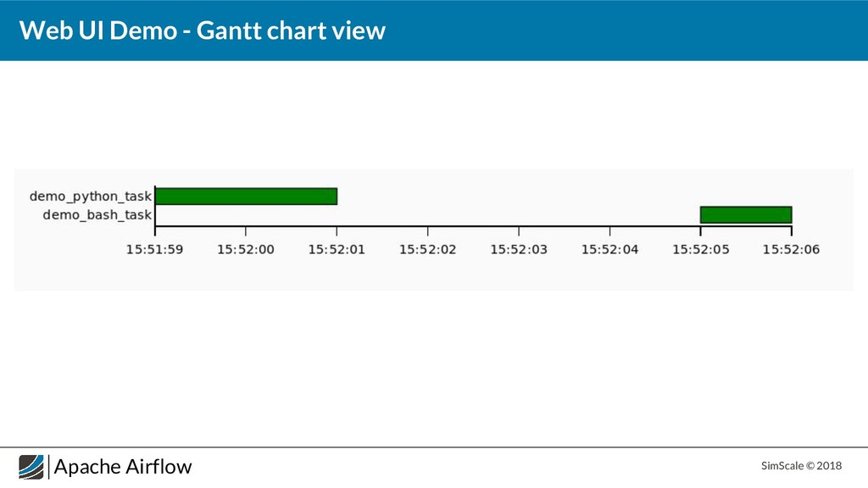Click the 15:52:01 time axis label

337,250
